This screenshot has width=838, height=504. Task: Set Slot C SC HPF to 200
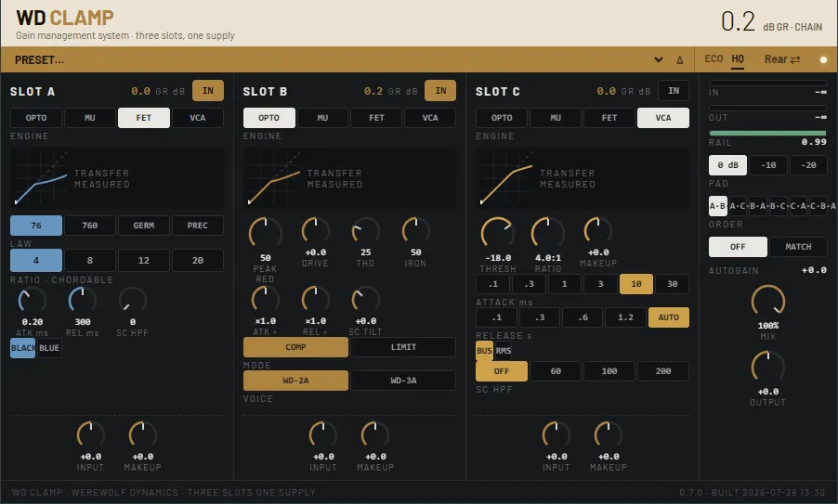click(663, 371)
